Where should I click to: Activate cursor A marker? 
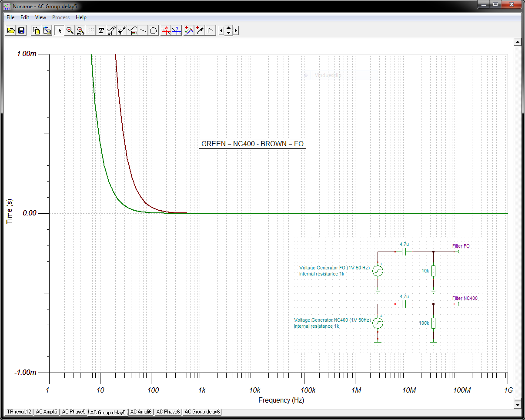[x=165, y=30]
